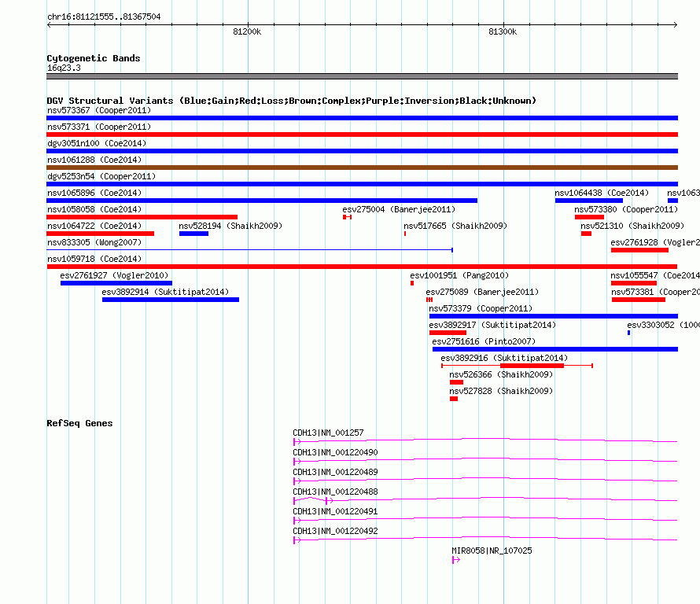Click nsv573380 (Cooper2011) red bar

(x=589, y=217)
